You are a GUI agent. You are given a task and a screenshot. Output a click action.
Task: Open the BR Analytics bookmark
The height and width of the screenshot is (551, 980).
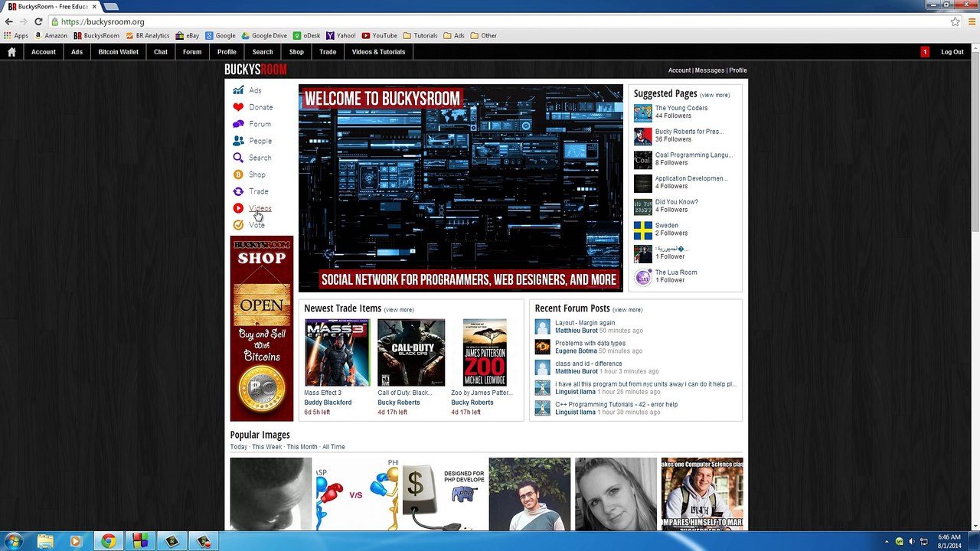148,35
